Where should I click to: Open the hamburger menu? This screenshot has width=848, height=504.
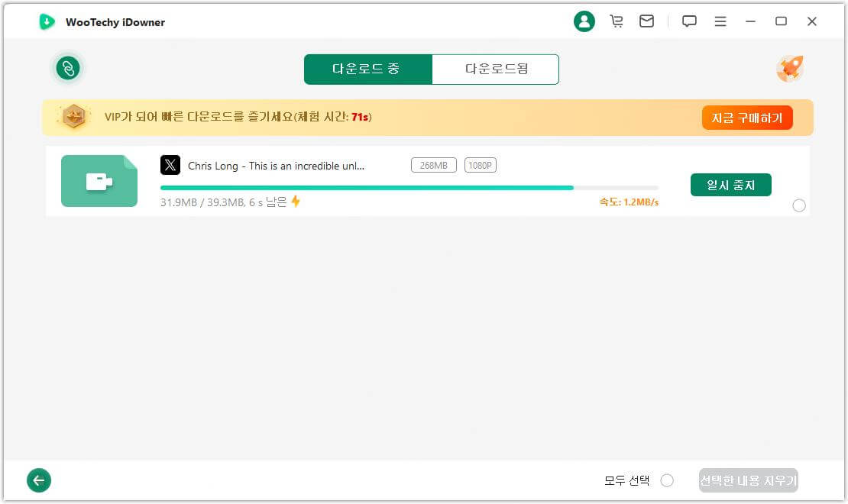(720, 21)
